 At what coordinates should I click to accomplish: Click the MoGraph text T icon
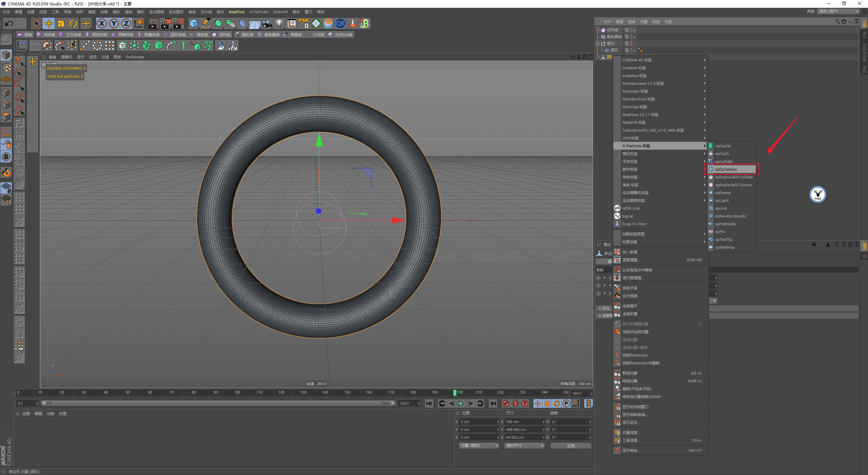[x=183, y=45]
